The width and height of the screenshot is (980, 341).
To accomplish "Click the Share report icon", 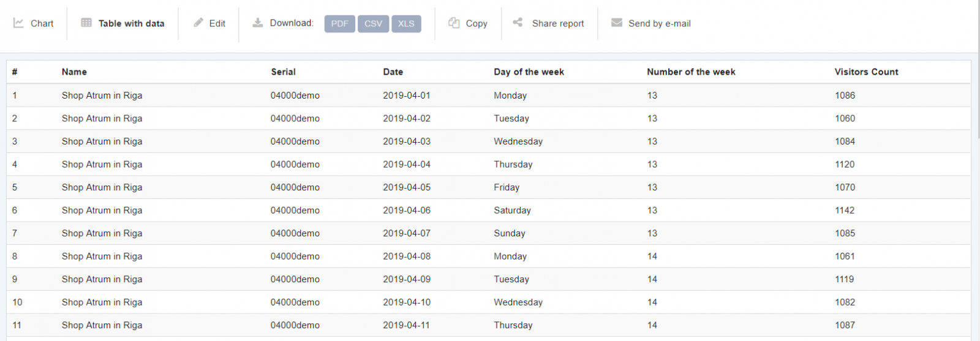I will 518,23.
